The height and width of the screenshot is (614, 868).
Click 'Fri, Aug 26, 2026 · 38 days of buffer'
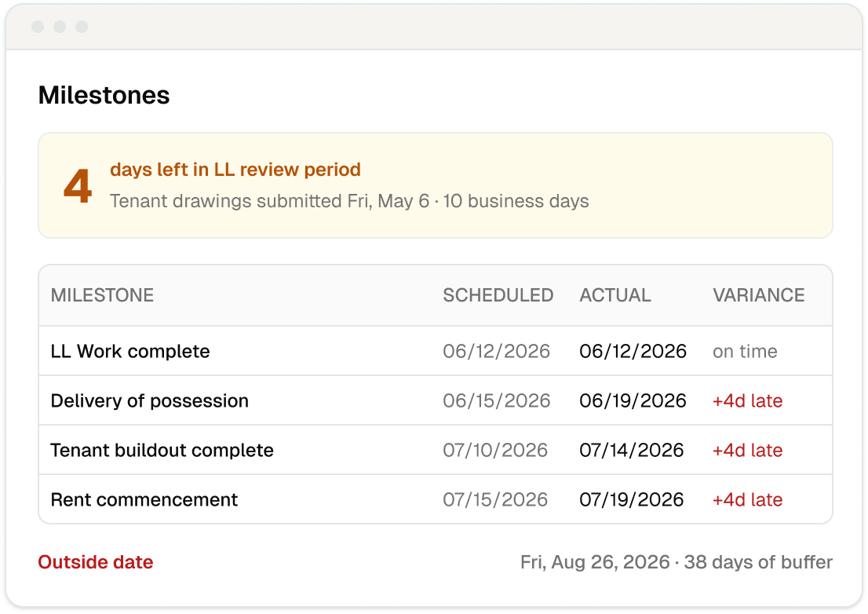coord(677,562)
